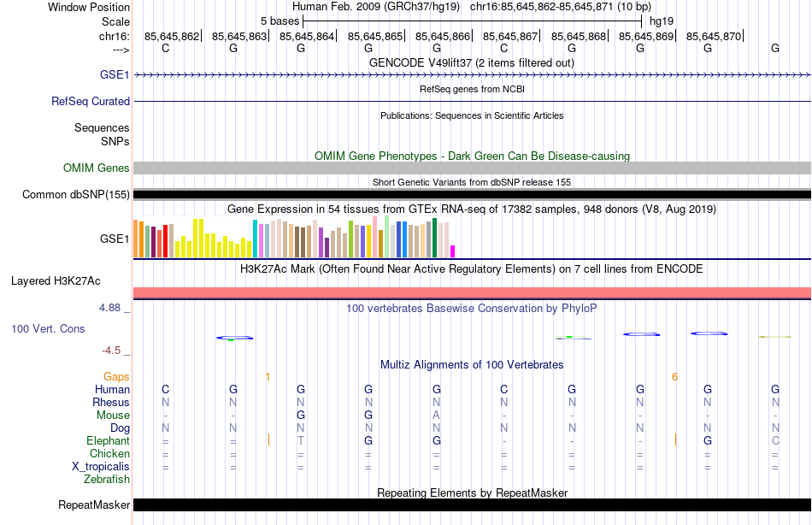Click the H3K27Ac Mark track title
This screenshot has width=812, height=525.
click(472, 269)
